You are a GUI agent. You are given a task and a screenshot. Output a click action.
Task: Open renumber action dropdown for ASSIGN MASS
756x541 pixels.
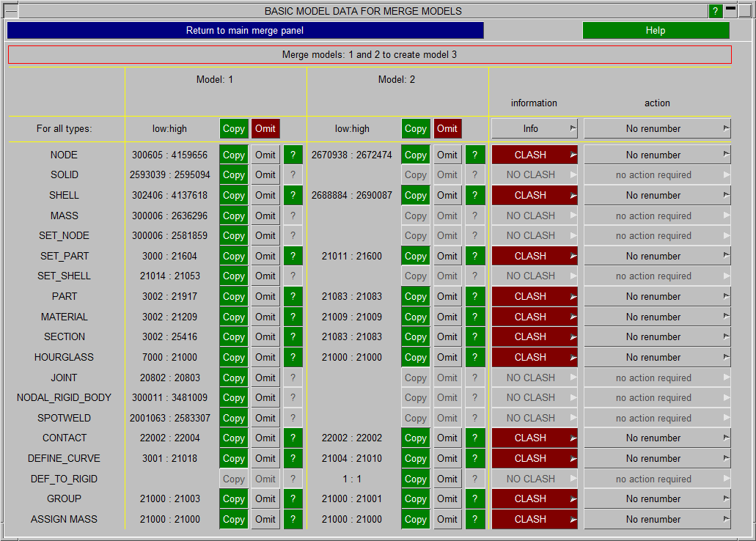(x=657, y=519)
